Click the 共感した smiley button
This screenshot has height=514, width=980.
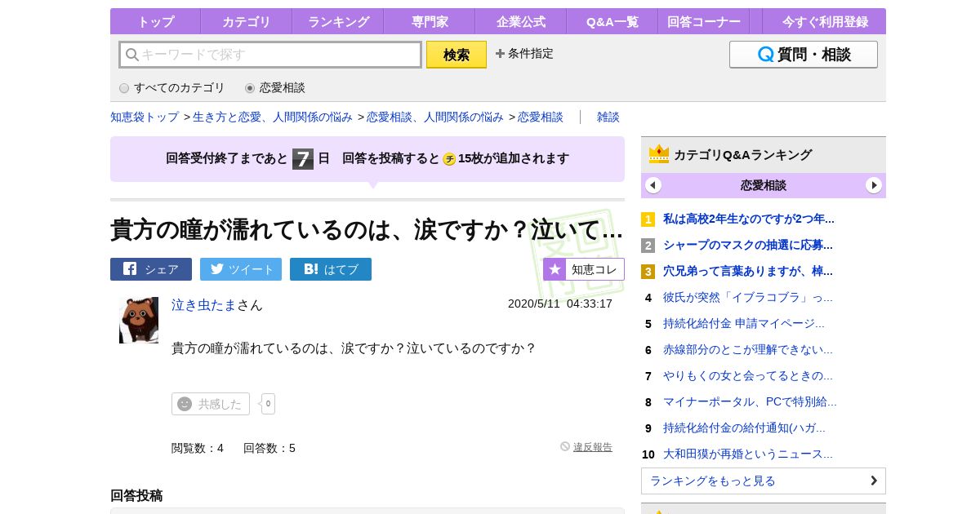click(211, 404)
